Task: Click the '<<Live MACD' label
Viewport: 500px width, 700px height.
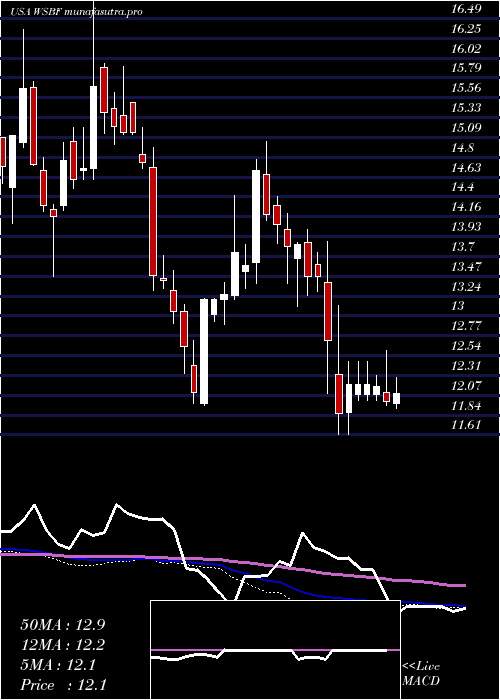Action: click(421, 674)
